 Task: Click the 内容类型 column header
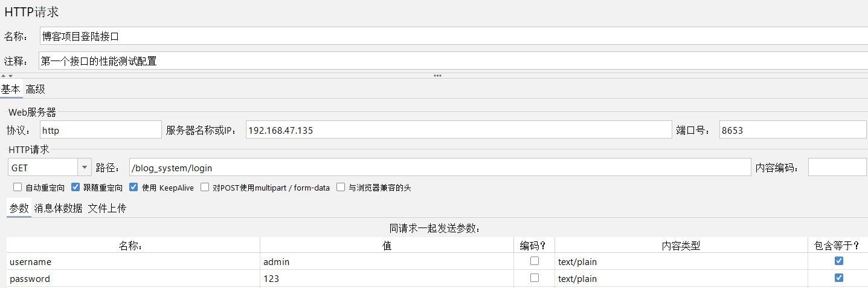point(681,245)
